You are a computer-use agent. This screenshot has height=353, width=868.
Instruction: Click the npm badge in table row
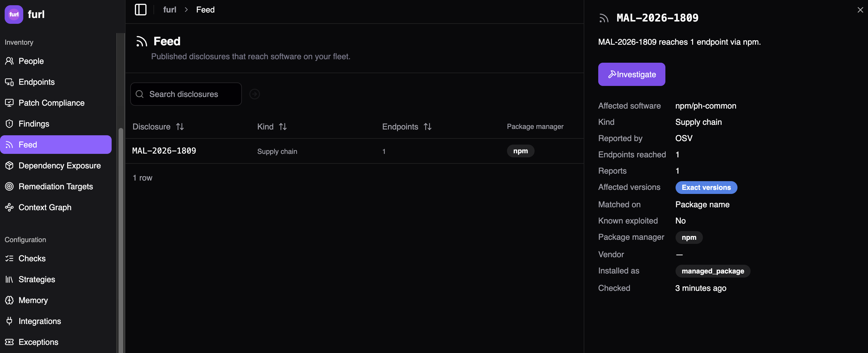click(520, 151)
